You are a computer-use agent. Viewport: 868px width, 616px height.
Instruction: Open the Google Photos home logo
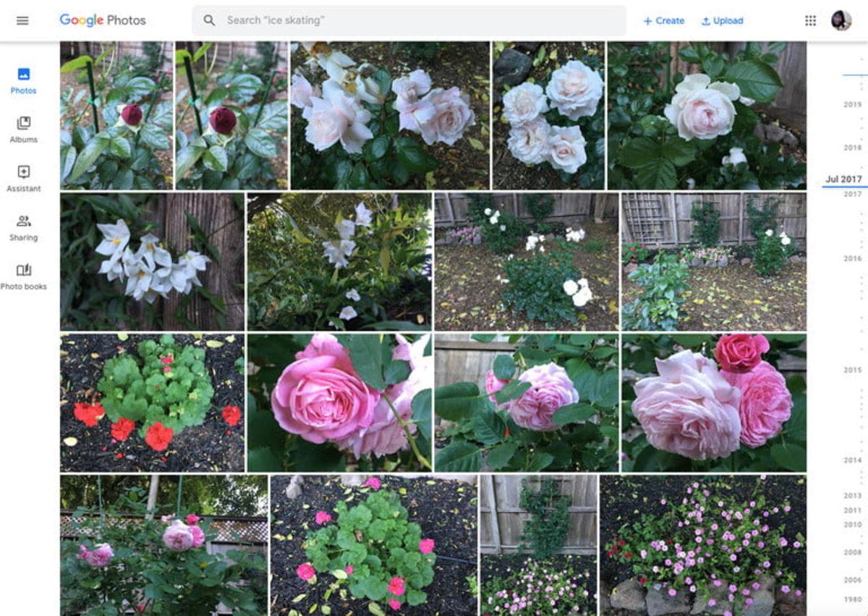point(101,20)
